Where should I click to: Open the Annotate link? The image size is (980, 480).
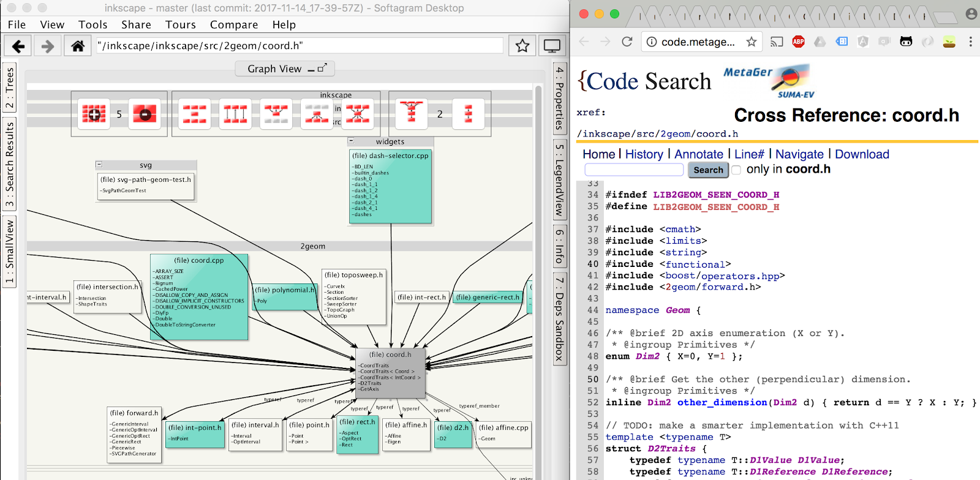coord(698,154)
